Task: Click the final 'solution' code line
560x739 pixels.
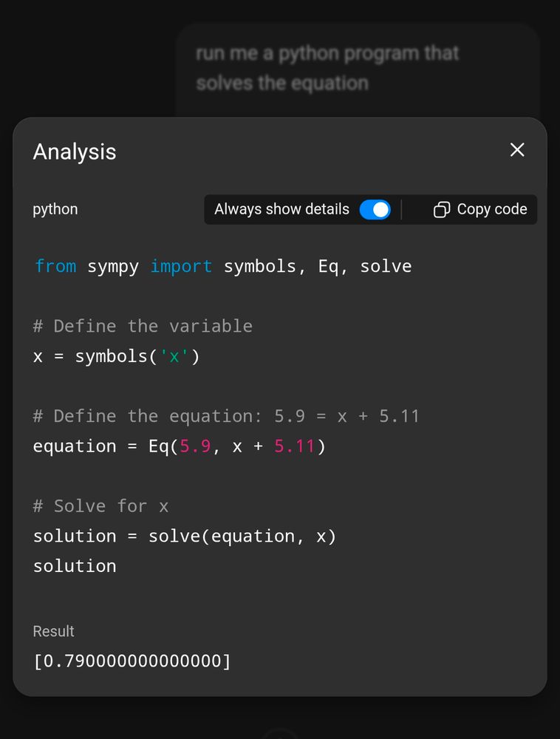Action: 75,566
